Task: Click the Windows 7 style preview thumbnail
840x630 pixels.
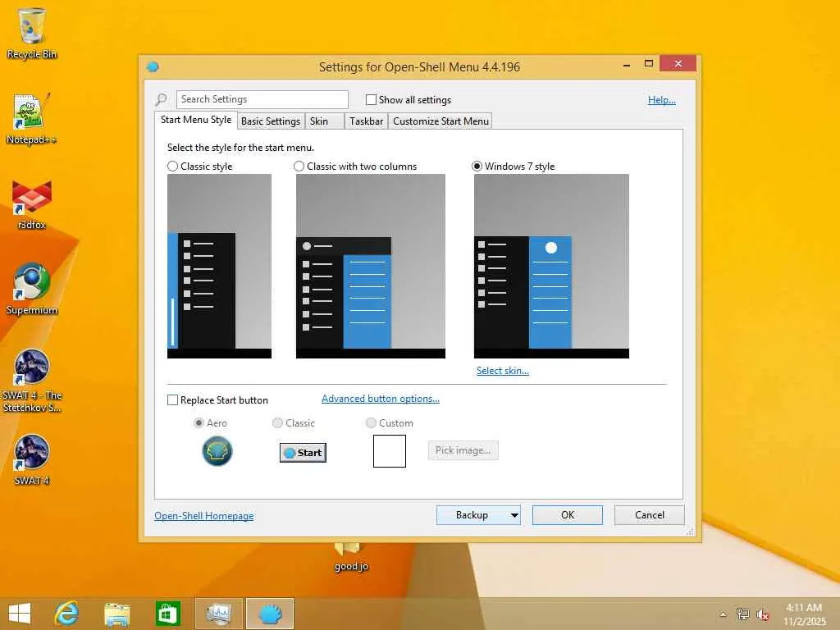Action: coord(551,267)
